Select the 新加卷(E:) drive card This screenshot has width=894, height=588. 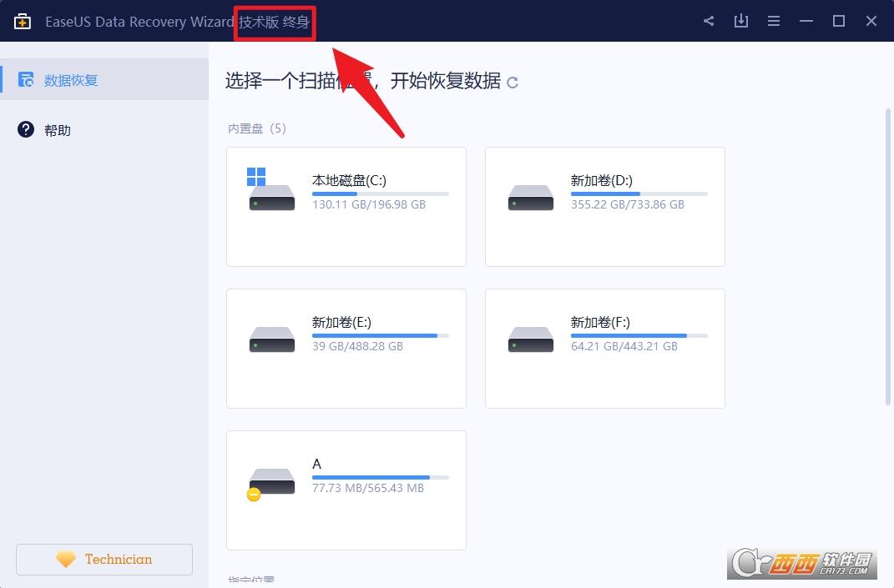[x=346, y=349]
